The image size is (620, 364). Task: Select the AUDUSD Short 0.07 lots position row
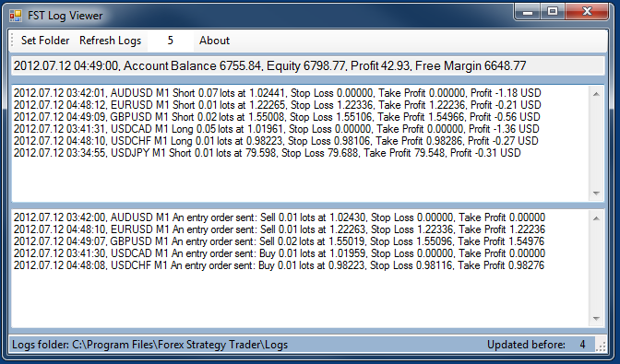coord(277,93)
